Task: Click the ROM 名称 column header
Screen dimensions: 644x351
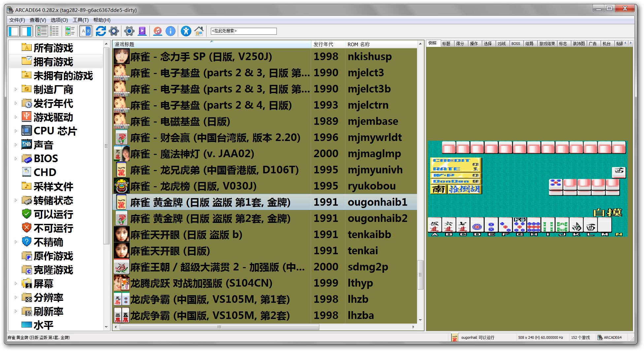Action: click(x=359, y=44)
